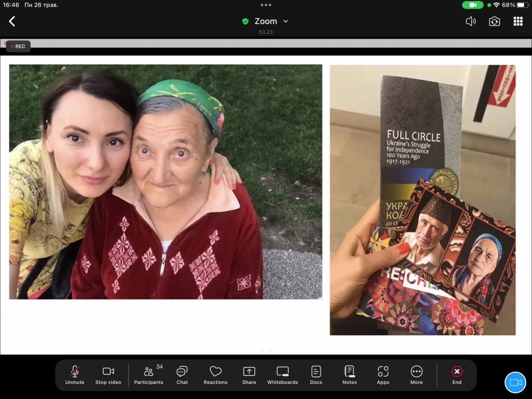Switch camera with the flip icon
Screen dimensions: 532x399
(x=494, y=21)
